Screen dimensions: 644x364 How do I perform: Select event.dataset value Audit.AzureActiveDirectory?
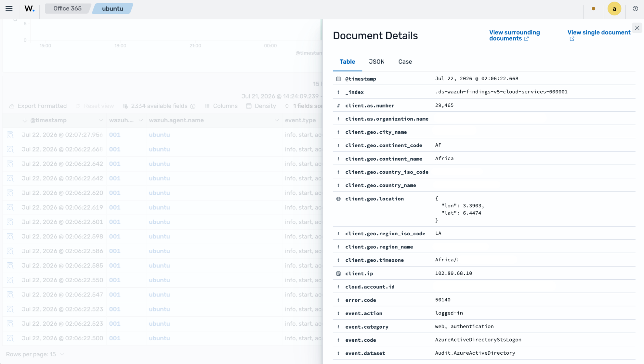tap(475, 353)
